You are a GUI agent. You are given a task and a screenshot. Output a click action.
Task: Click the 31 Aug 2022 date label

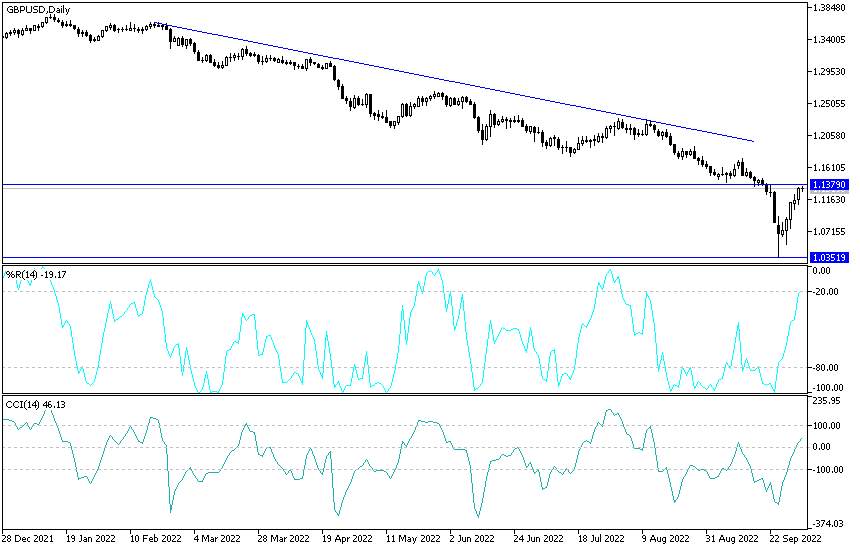pyautogui.click(x=731, y=538)
